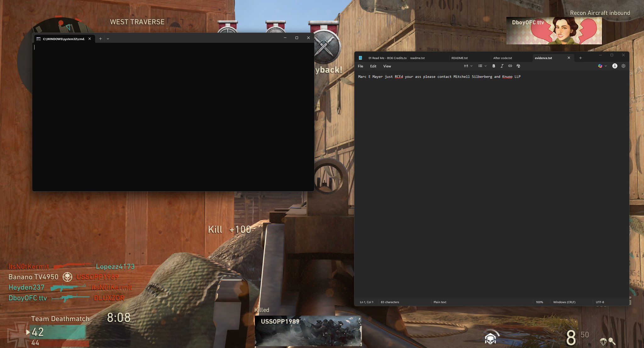Close the evidence.txt tab

pyautogui.click(x=569, y=58)
